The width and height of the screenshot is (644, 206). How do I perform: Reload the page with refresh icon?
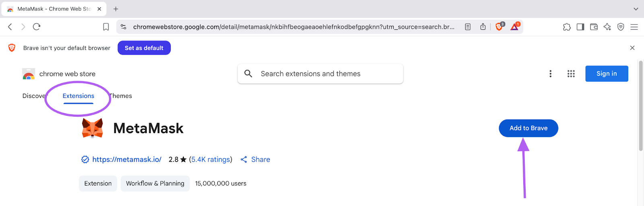(x=37, y=27)
